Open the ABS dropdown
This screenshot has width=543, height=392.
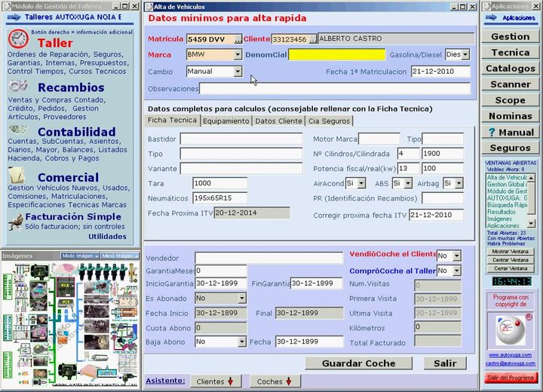[408, 183]
